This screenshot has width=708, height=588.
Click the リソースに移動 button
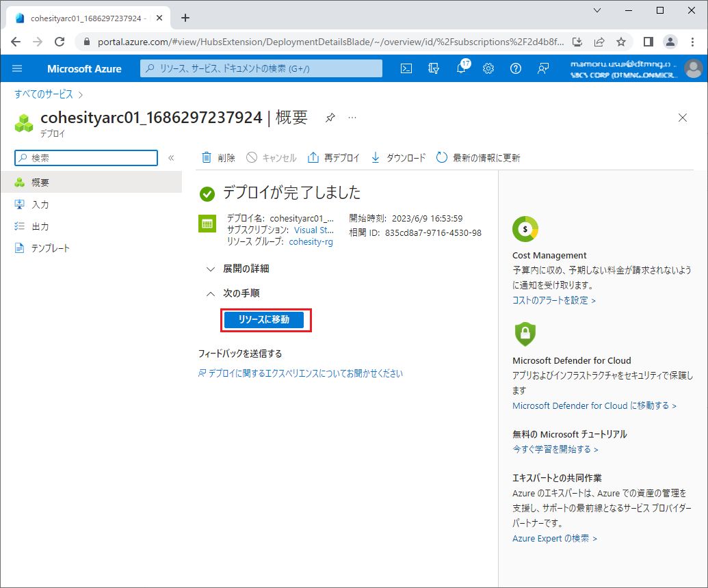[264, 319]
